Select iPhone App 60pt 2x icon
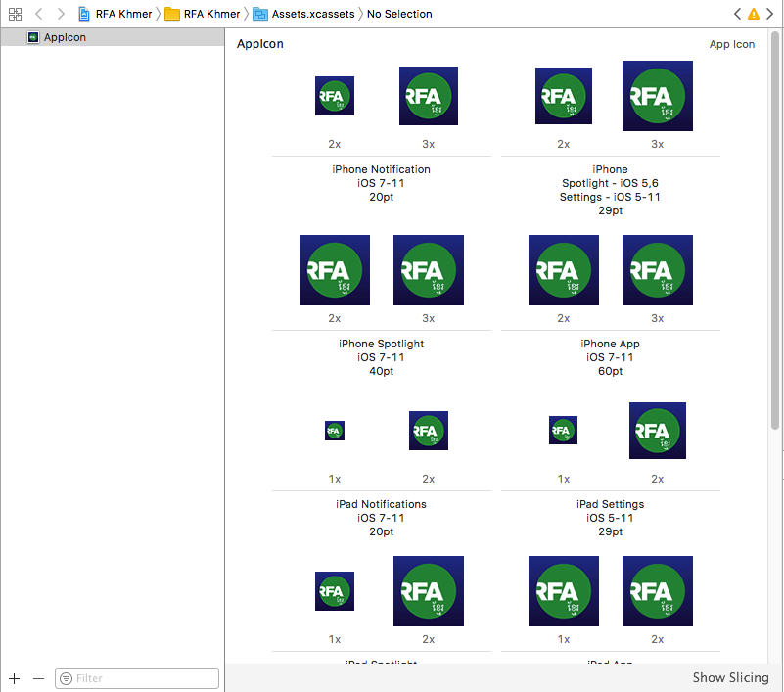 (564, 270)
